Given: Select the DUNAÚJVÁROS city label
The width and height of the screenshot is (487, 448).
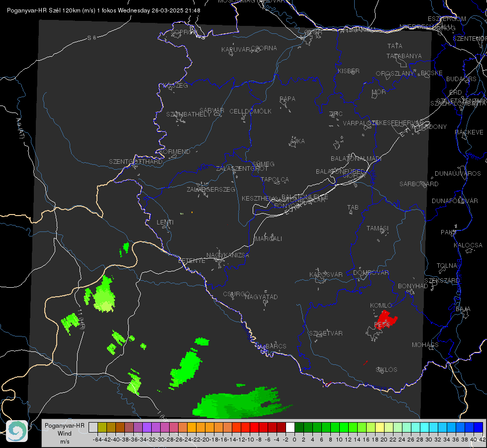Looking at the screenshot, I should [x=458, y=174].
